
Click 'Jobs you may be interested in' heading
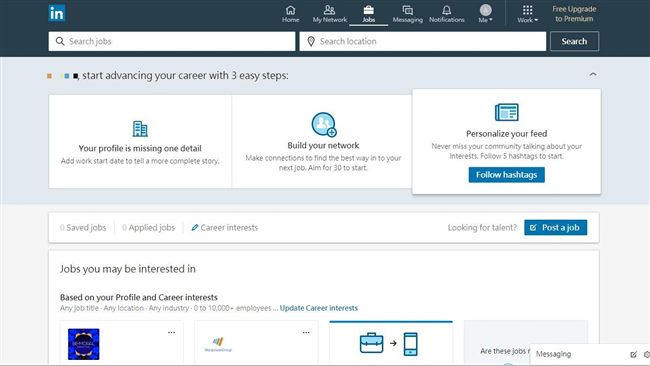(x=128, y=269)
